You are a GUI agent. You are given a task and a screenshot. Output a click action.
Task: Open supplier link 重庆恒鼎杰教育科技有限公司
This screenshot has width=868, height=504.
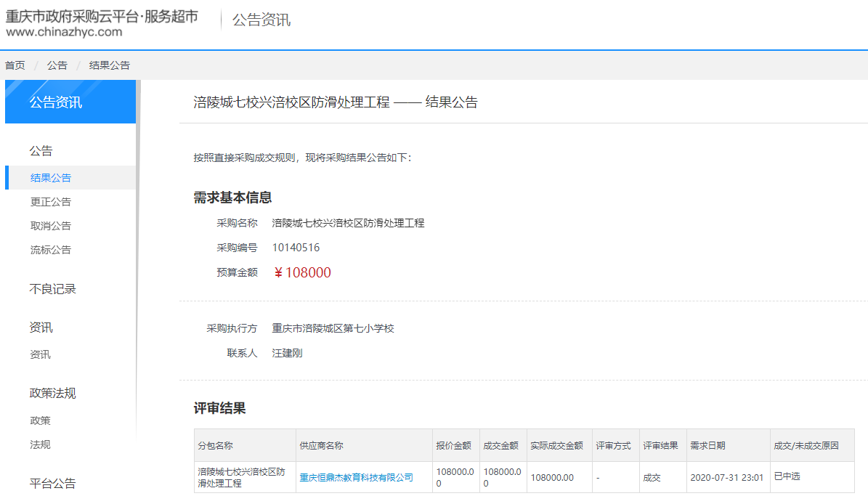pos(356,478)
